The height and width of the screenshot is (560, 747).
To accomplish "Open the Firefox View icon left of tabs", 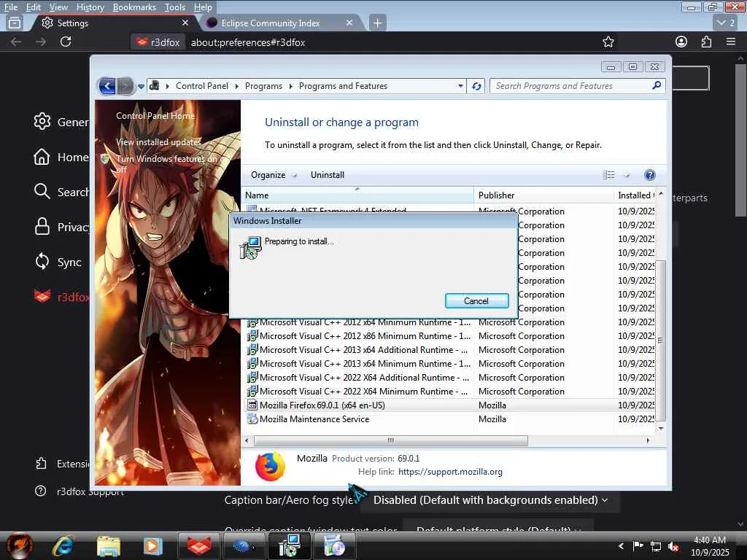I will point(15,23).
